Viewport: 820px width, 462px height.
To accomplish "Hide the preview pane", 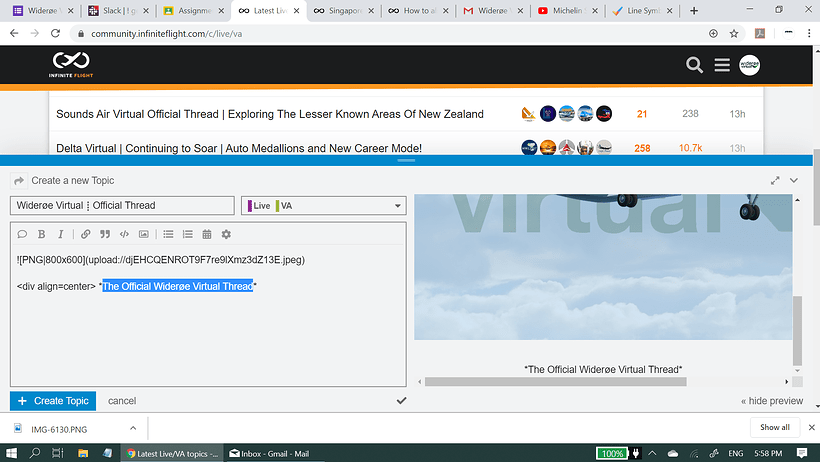I will (772, 401).
